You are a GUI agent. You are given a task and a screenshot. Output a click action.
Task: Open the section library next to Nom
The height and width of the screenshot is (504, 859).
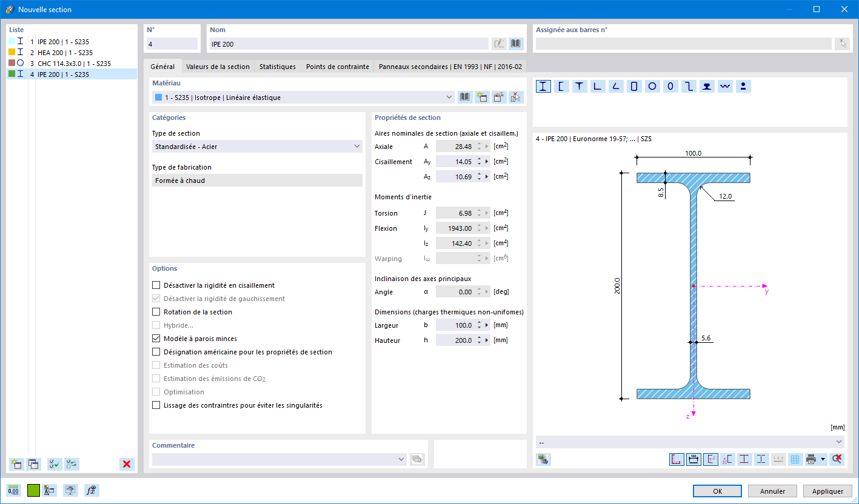[x=515, y=44]
